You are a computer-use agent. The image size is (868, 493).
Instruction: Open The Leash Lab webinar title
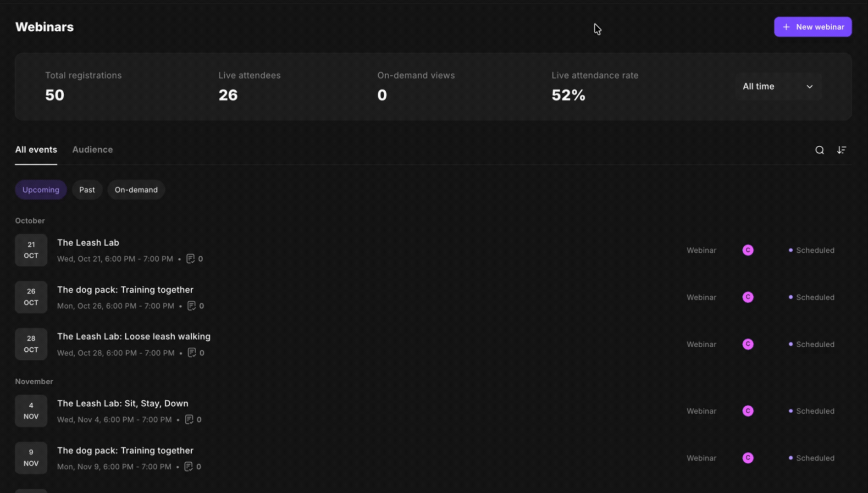88,243
